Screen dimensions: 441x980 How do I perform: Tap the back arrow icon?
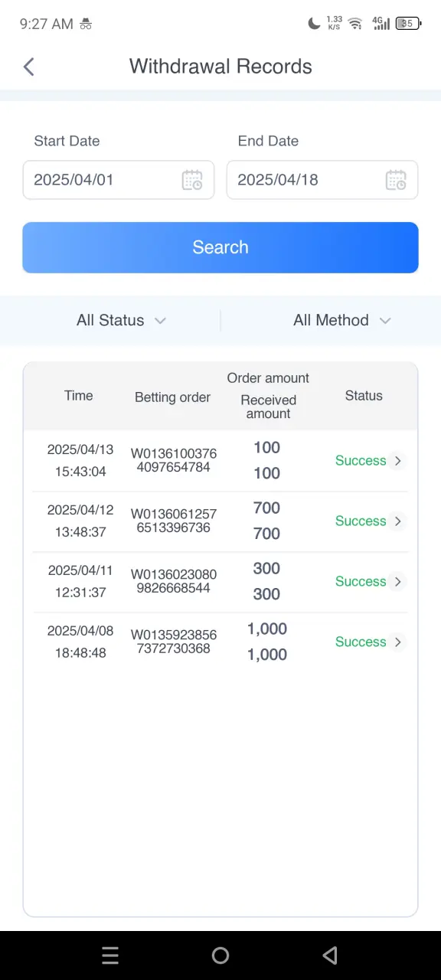click(x=29, y=67)
